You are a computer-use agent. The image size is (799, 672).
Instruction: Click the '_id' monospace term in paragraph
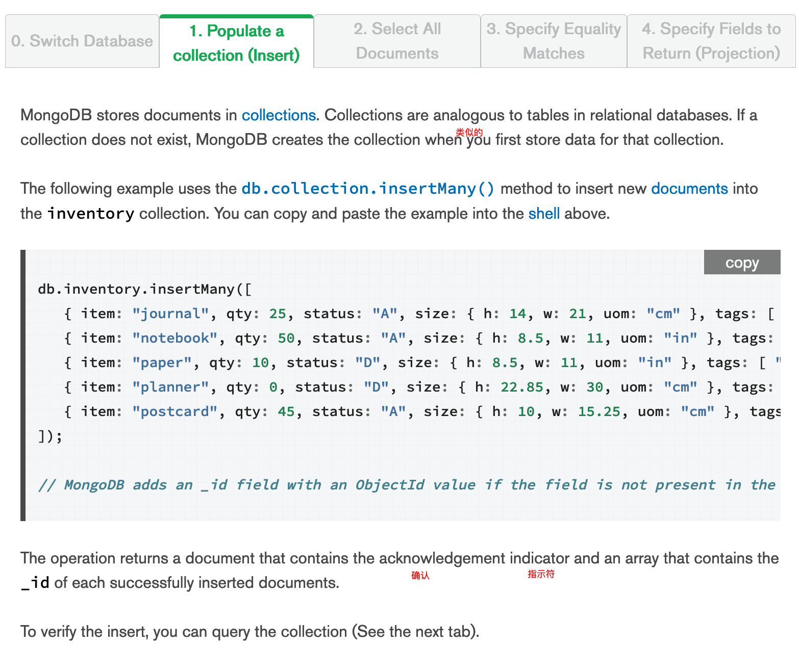[x=35, y=583]
